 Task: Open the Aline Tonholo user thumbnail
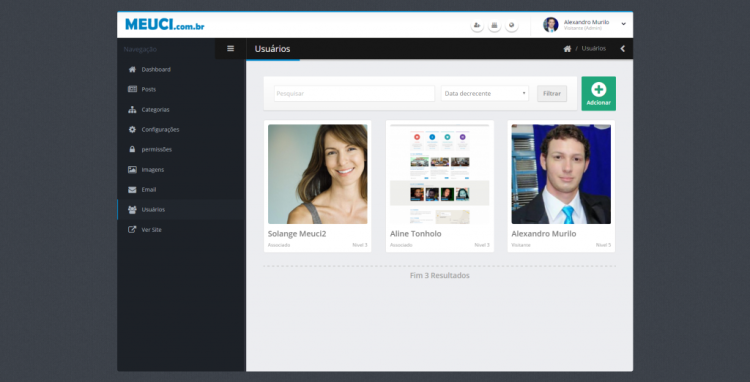[x=440, y=174]
